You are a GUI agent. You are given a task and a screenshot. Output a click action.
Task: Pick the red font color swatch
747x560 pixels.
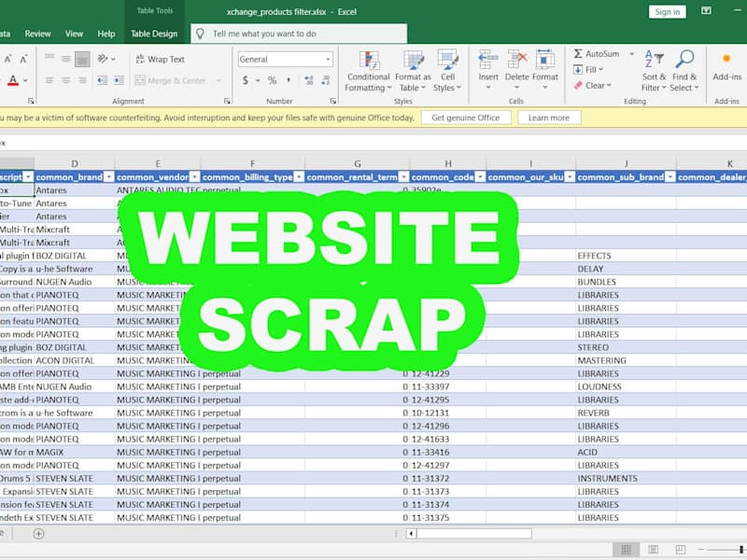pos(13,80)
